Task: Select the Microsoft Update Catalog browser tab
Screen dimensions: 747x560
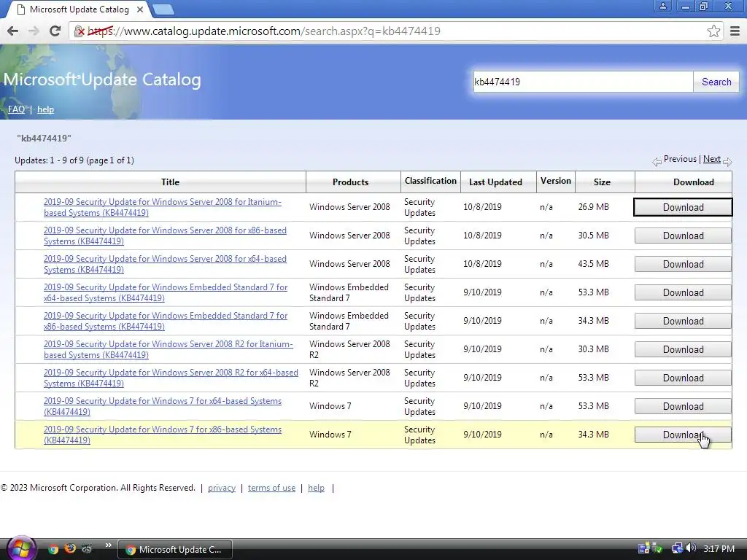Action: point(79,9)
